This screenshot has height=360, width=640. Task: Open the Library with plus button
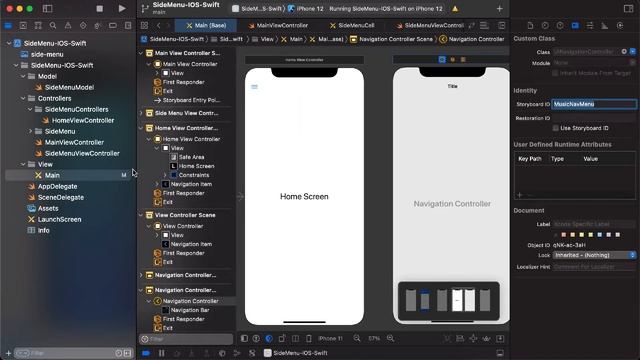(x=499, y=9)
